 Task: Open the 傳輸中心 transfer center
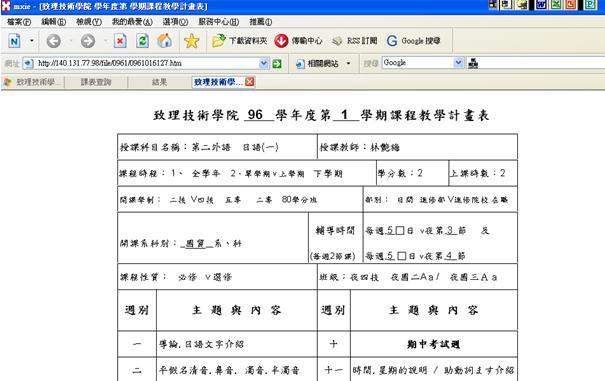click(x=298, y=41)
